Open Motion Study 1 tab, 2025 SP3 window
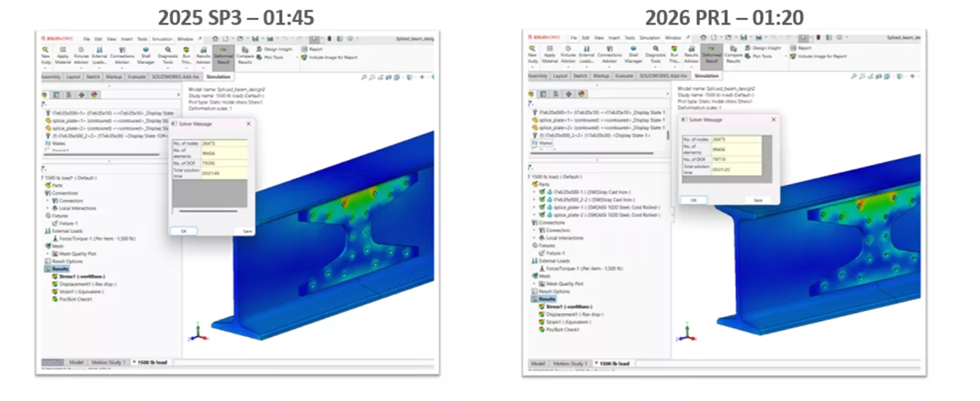The width and height of the screenshot is (980, 401). click(107, 362)
